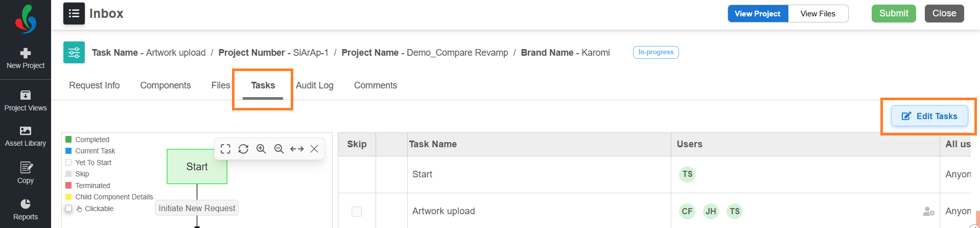Click the New Project plus icon
Screen dimensions: 980x228
pos(26,53)
